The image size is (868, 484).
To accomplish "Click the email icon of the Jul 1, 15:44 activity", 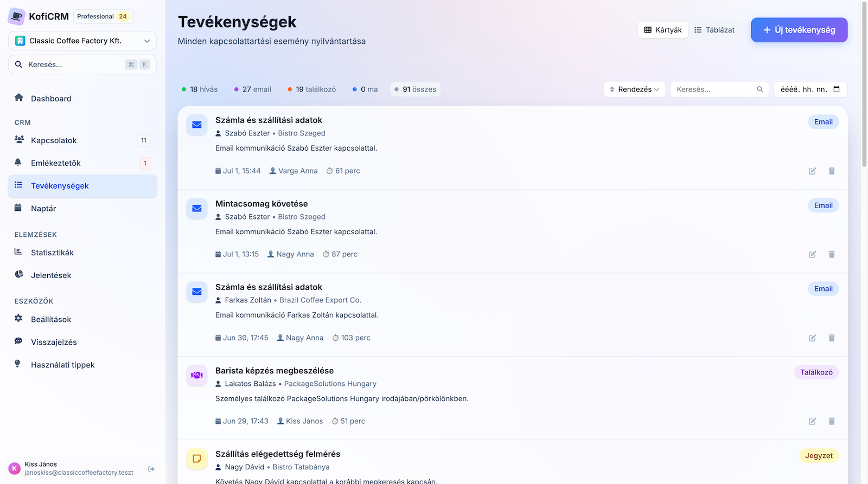I will [197, 125].
